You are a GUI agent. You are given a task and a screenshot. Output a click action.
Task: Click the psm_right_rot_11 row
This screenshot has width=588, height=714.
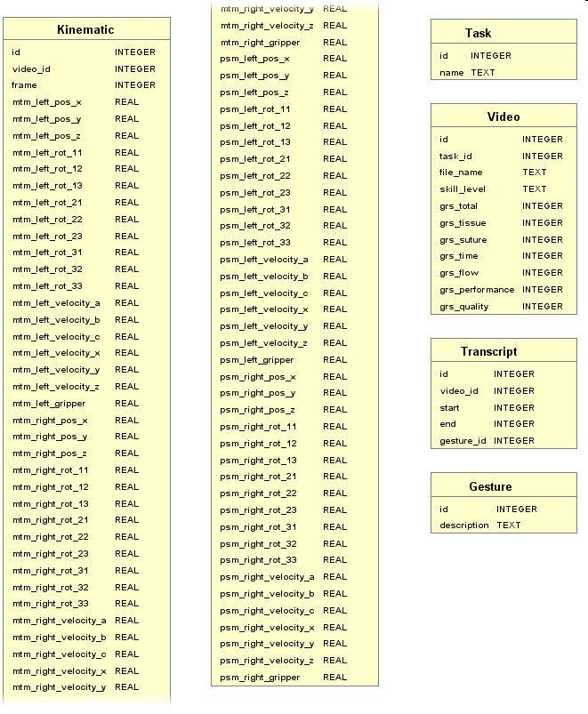294,426
